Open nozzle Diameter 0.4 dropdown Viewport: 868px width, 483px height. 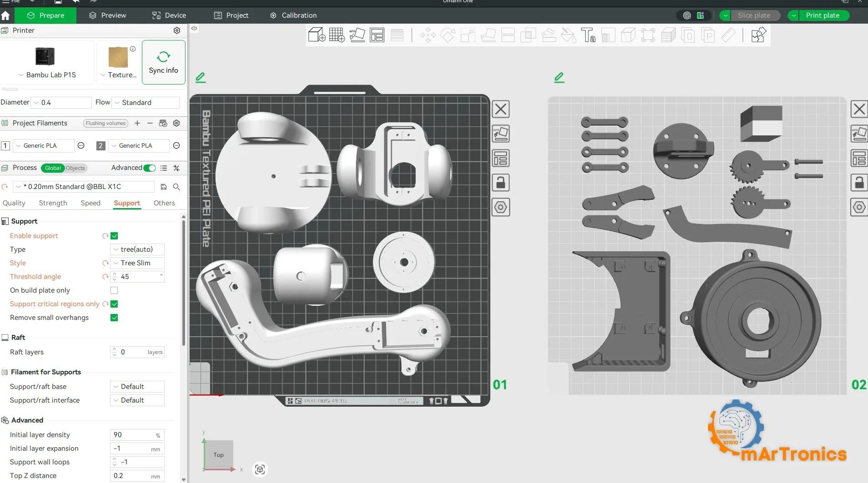click(61, 103)
